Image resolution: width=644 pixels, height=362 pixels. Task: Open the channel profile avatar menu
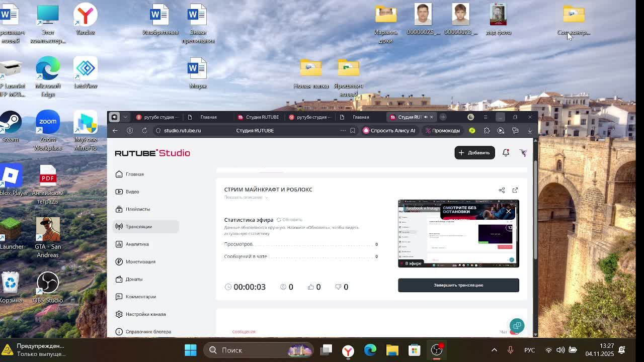point(523,153)
